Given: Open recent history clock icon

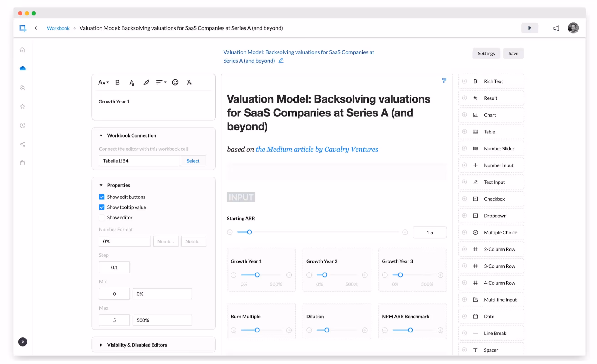Looking at the screenshot, I should coord(22,125).
